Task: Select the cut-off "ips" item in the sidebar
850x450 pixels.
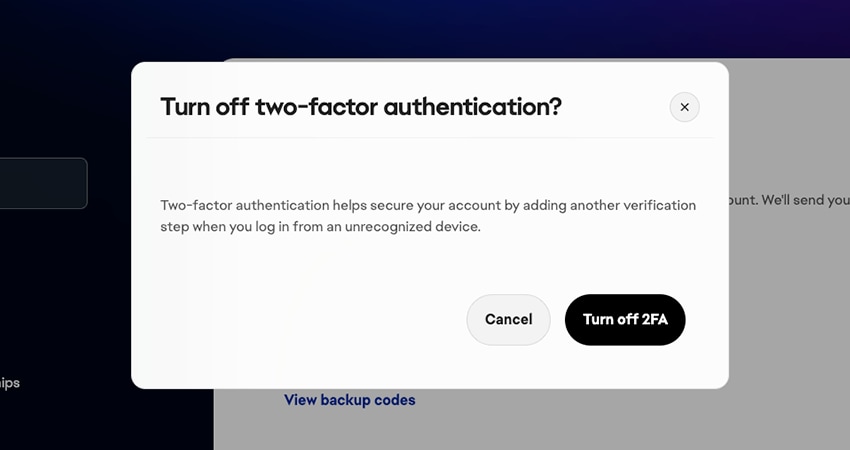Action: (10, 383)
